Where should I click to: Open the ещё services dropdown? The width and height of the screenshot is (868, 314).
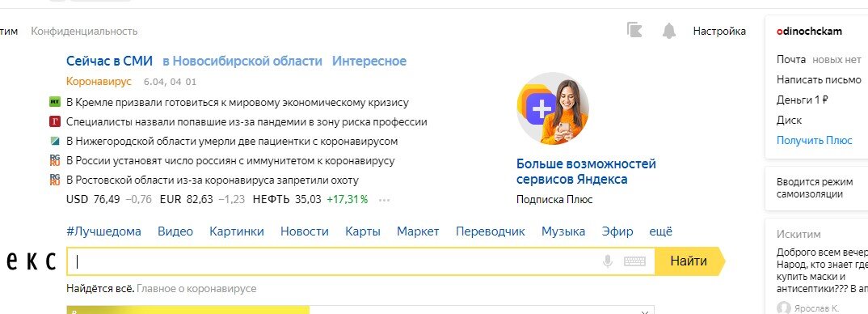[x=660, y=231]
